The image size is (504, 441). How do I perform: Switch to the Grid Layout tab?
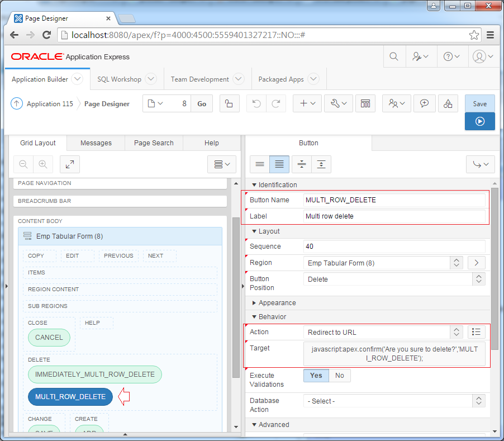38,143
